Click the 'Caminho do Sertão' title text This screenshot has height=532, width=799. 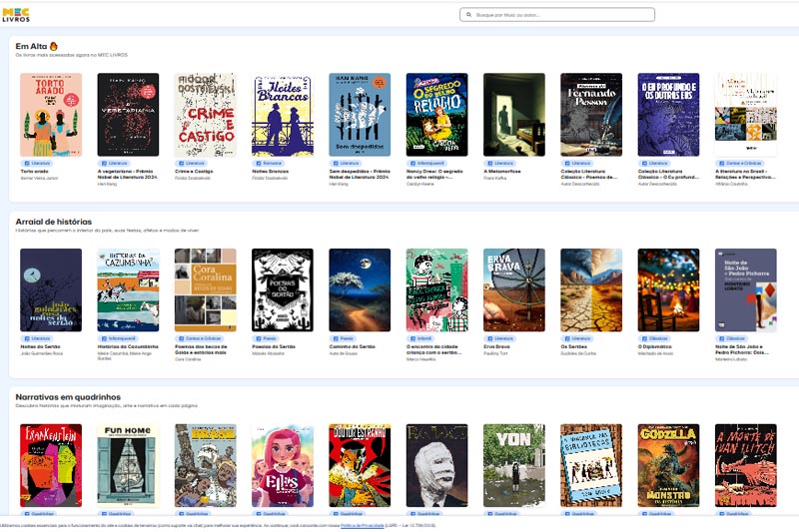click(353, 346)
